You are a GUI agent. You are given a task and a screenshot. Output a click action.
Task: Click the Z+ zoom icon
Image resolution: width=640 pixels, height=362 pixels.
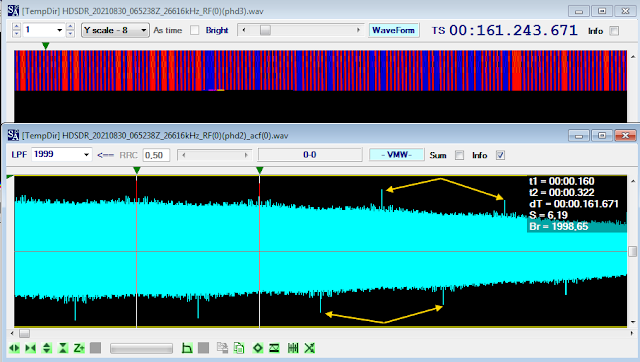click(79, 348)
